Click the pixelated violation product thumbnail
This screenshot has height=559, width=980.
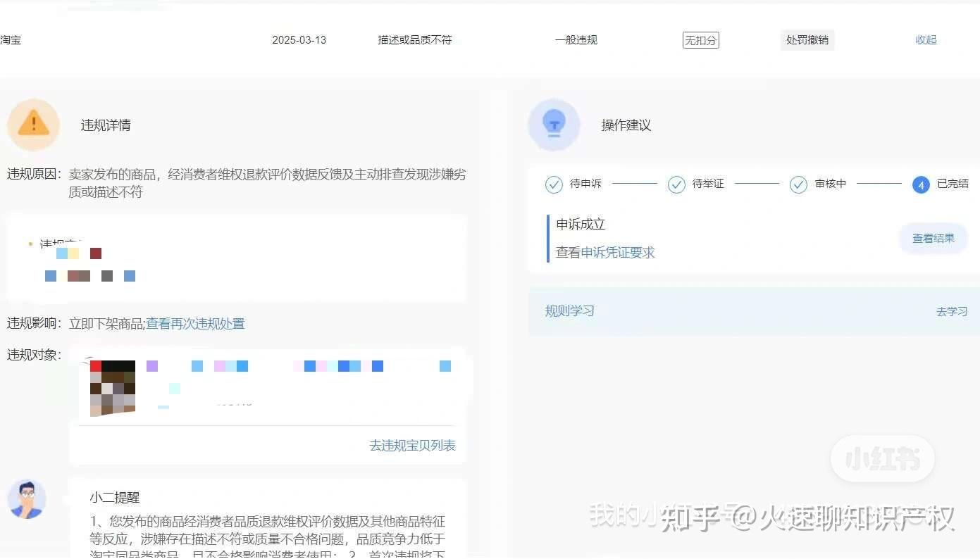(113, 388)
